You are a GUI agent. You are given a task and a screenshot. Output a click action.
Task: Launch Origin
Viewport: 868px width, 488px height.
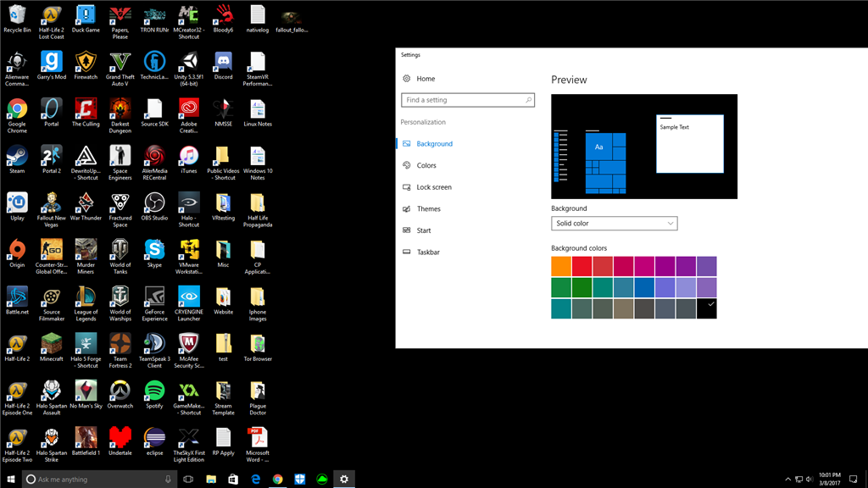point(17,253)
